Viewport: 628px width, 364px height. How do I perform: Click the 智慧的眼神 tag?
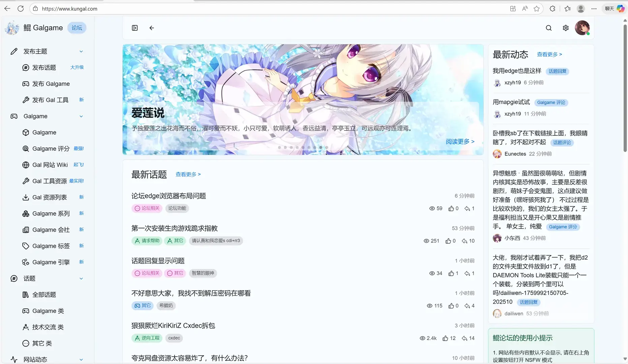click(x=203, y=273)
